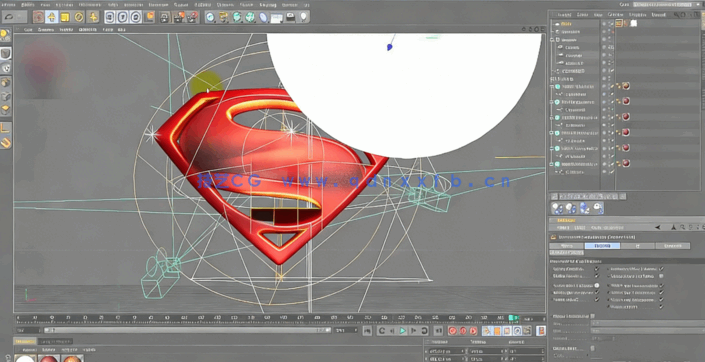Toggle the bottom-right checkbox in Attributes options
The height and width of the screenshot is (362, 705).
pos(661,307)
